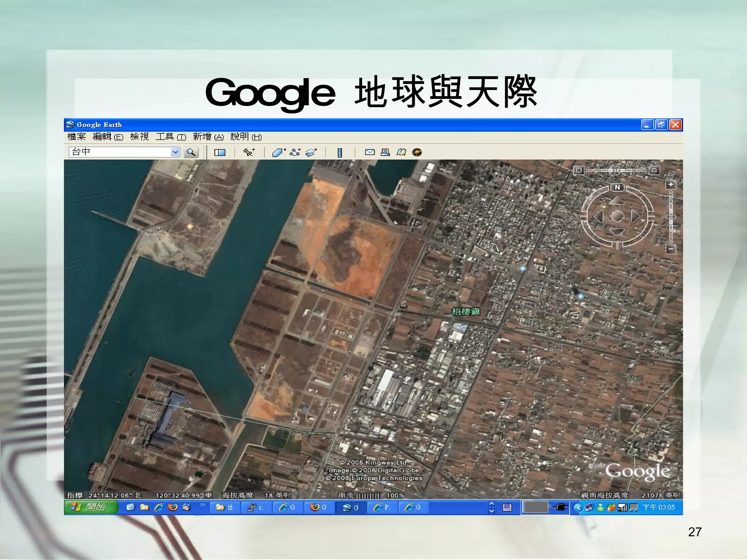Open the 新增 (A) menu
This screenshot has width=747, height=560.
tap(208, 137)
